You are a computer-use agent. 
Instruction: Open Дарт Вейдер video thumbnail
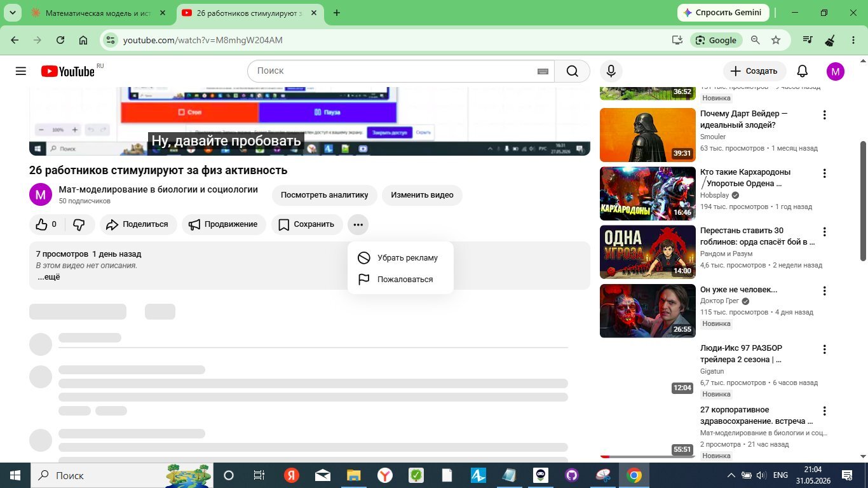click(648, 135)
